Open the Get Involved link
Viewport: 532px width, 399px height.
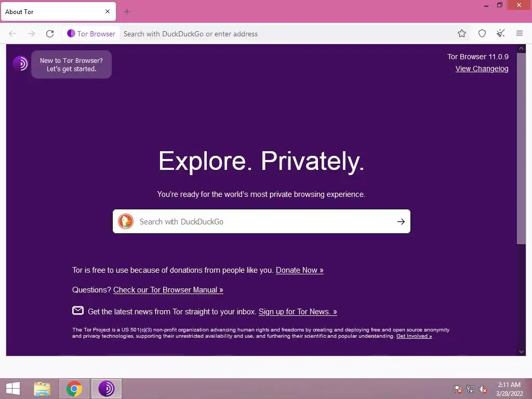pos(414,336)
